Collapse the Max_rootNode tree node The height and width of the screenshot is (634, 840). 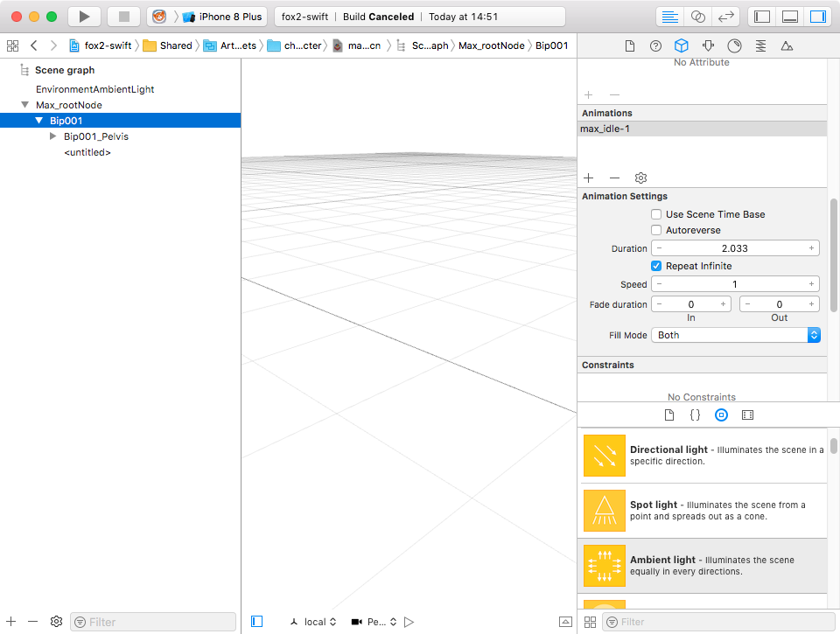pyautogui.click(x=25, y=105)
